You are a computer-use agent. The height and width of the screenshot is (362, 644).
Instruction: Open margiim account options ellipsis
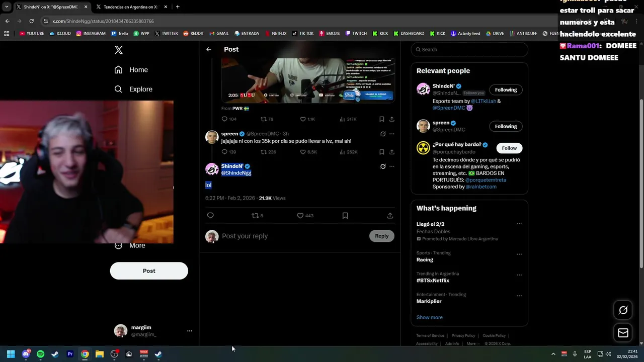[190, 331]
